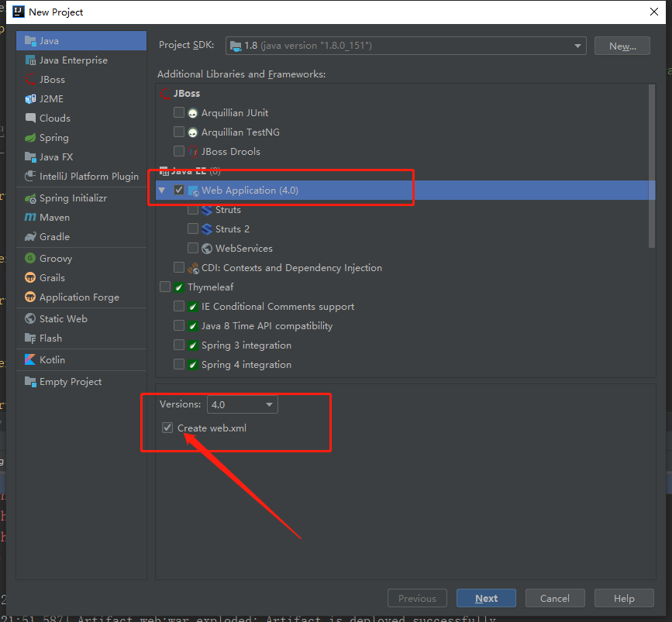Uncheck the Web Application (4.0) checkbox

click(x=179, y=191)
